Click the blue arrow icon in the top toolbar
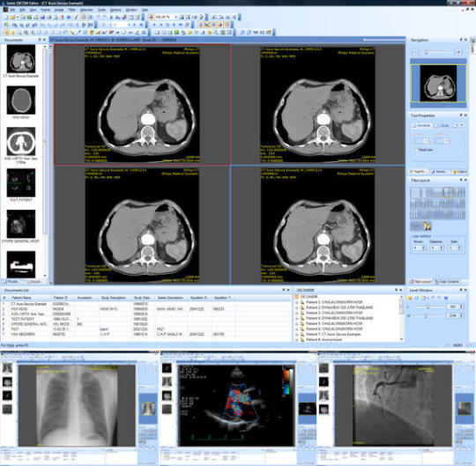 pyautogui.click(x=69, y=18)
